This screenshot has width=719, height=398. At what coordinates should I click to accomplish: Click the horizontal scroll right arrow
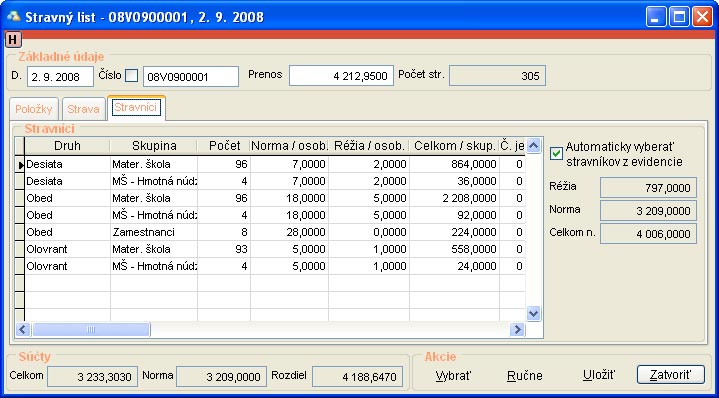(x=518, y=329)
